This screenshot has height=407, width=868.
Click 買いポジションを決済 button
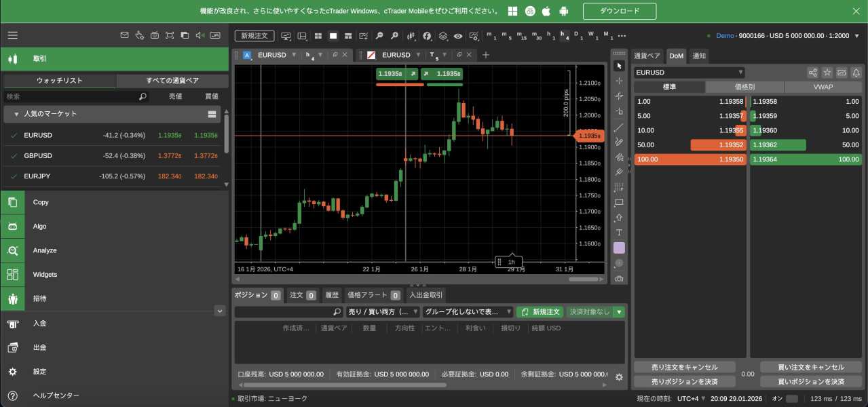811,381
